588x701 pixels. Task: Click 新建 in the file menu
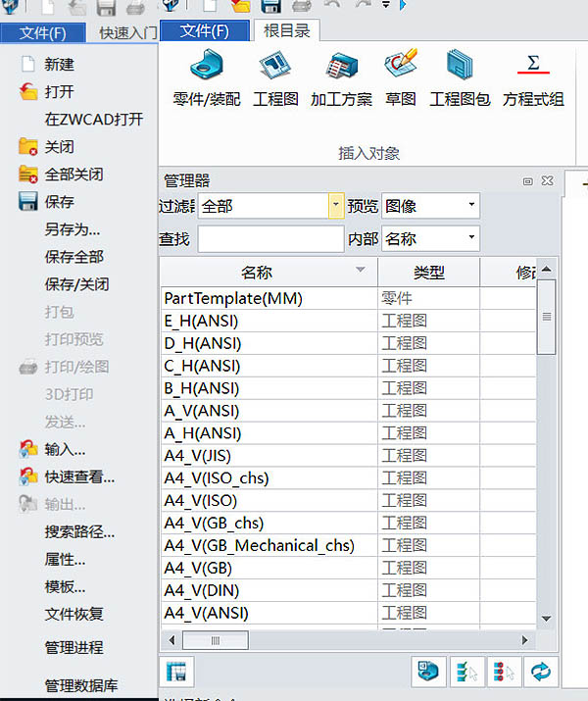point(59,65)
